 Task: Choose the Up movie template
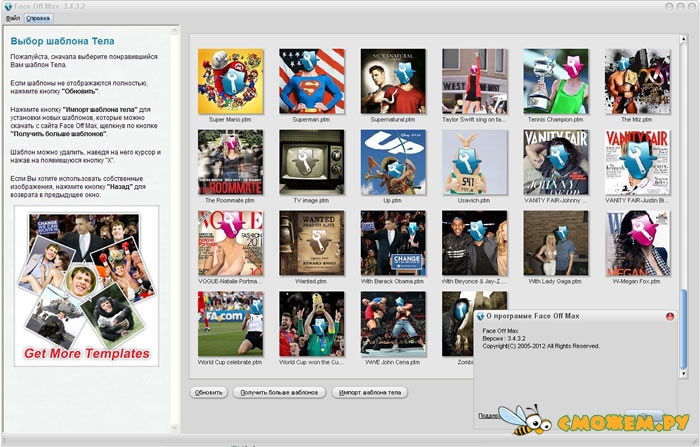[x=393, y=162]
